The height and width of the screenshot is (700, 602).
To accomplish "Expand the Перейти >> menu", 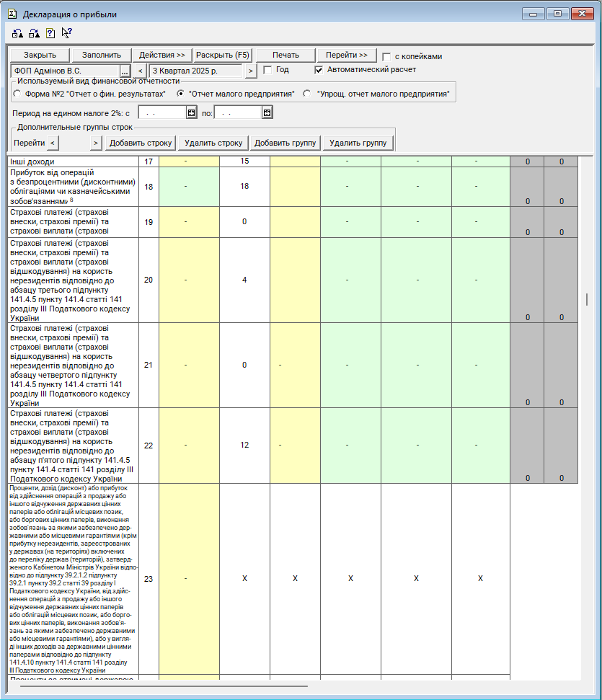I will point(347,56).
